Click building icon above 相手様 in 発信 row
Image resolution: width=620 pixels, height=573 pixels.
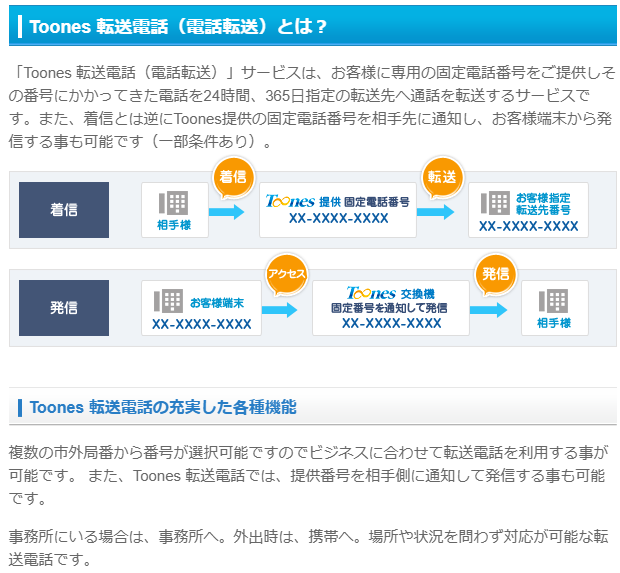[x=554, y=300]
